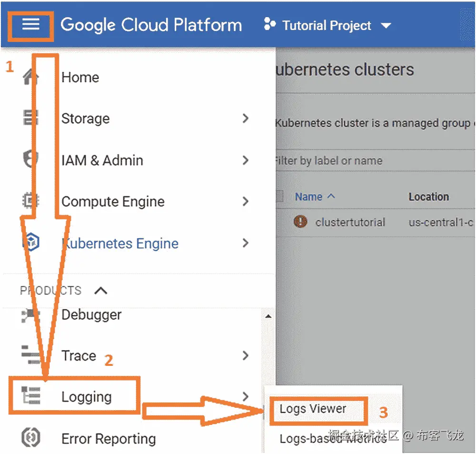Image resolution: width=476 pixels, height=454 pixels.
Task: Click the Home icon in sidebar
Action: [x=30, y=77]
